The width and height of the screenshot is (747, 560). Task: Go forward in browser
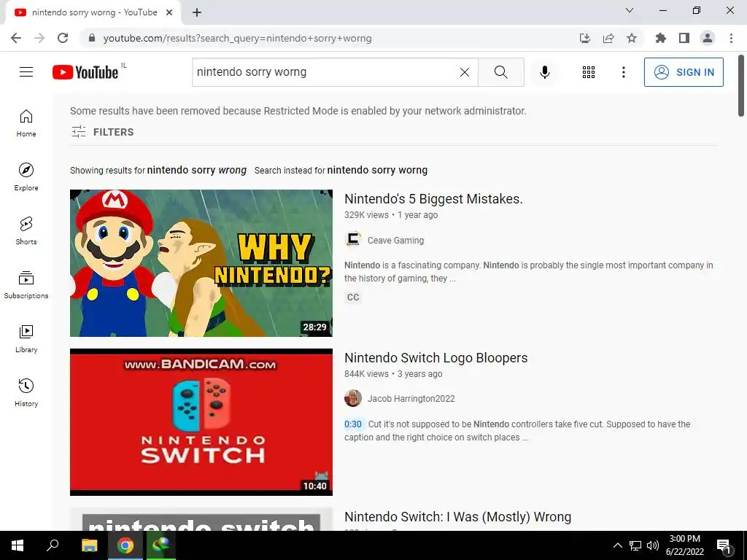(39, 38)
